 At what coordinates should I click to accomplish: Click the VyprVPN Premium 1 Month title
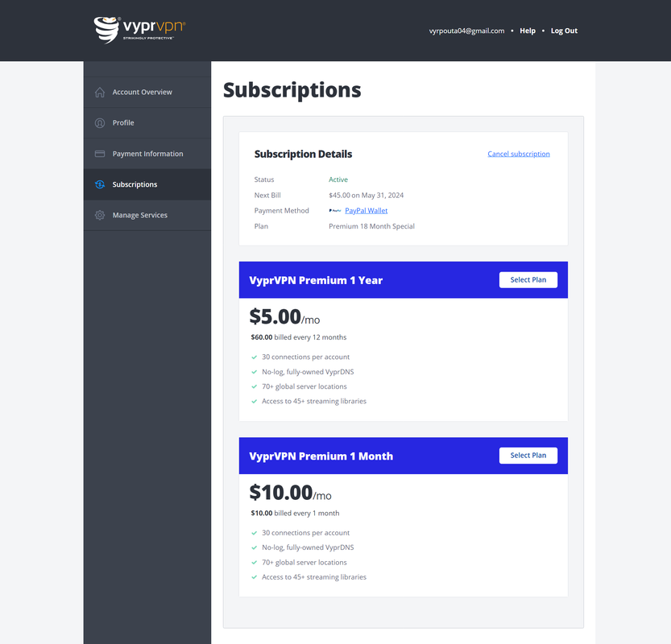coord(321,456)
